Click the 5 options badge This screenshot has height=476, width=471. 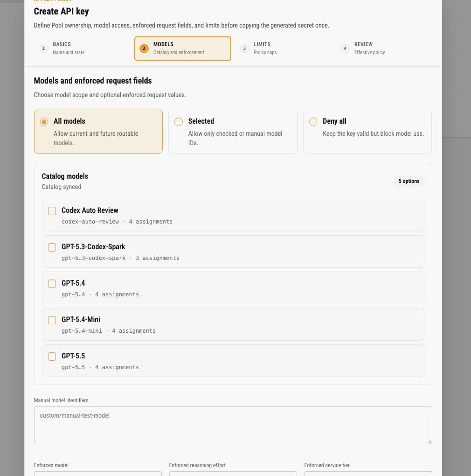tap(409, 181)
